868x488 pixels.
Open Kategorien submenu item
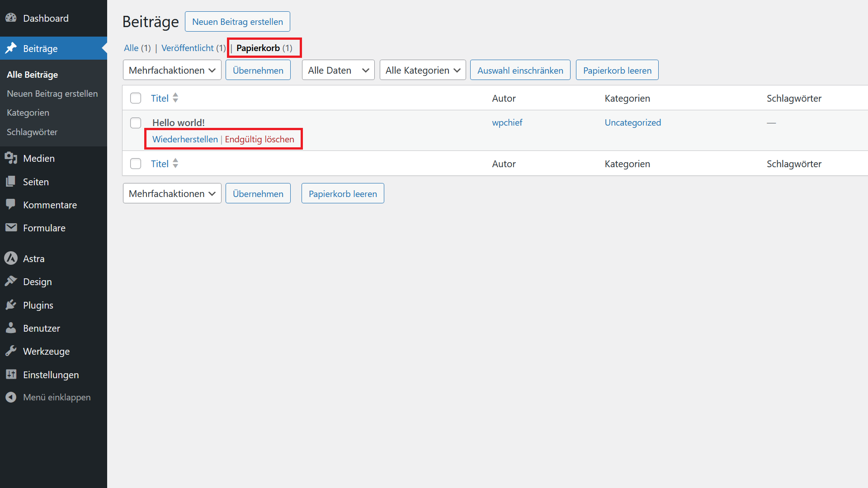pyautogui.click(x=28, y=113)
